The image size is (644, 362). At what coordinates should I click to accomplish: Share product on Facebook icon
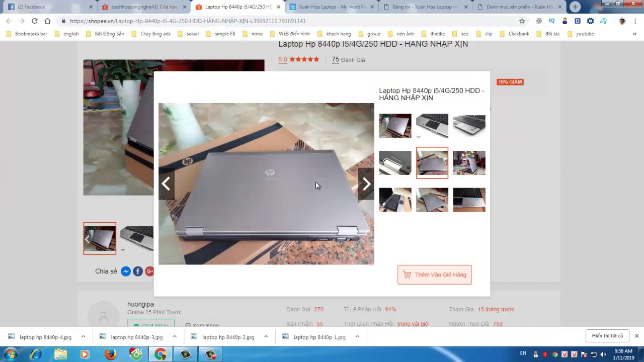pos(138,271)
